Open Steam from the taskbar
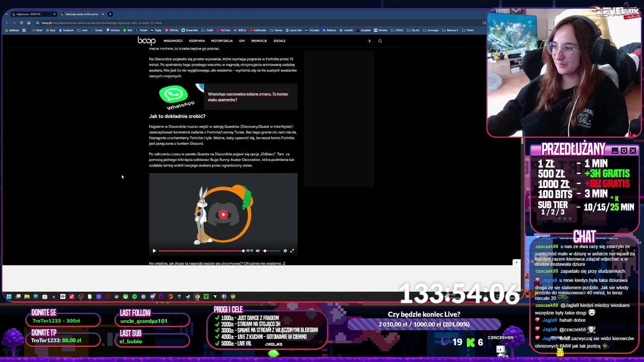Image resolution: width=644 pixels, height=362 pixels. pos(188,297)
